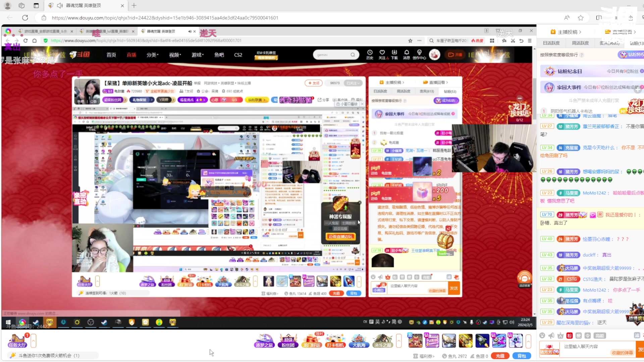Close the 器魂觉醒 英雄登顶 Edge tab
Viewport: 644px width, 362px height.
[x=122, y=5]
